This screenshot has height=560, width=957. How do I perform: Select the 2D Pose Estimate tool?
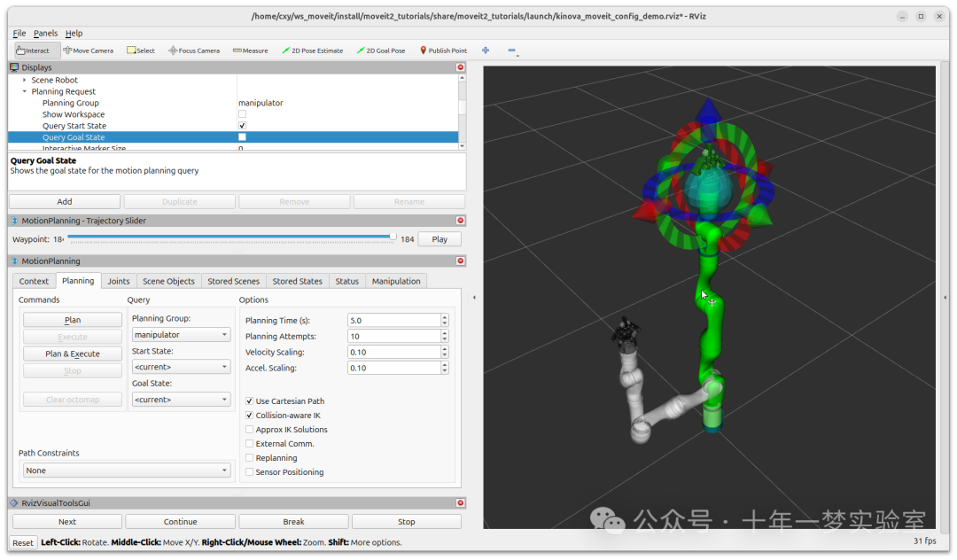[x=313, y=51]
